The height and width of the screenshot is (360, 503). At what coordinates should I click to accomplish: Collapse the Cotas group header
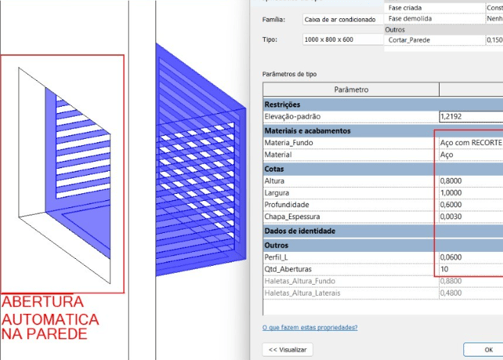click(383, 169)
